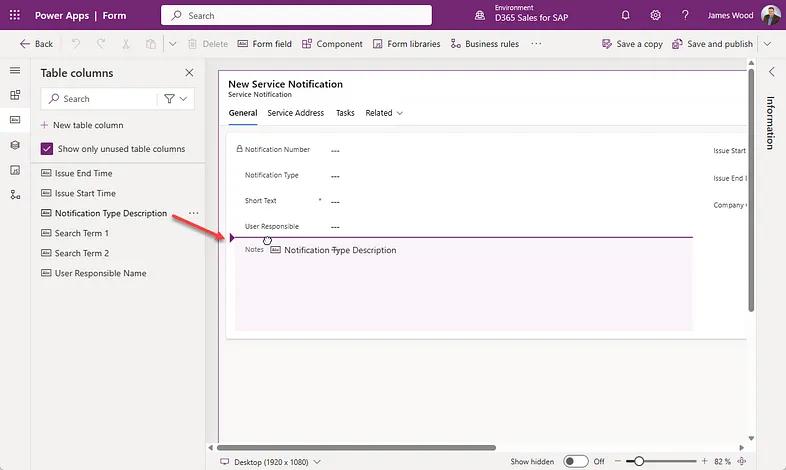Open Table columns pane in left rail
The image size is (786, 470).
[x=15, y=120]
